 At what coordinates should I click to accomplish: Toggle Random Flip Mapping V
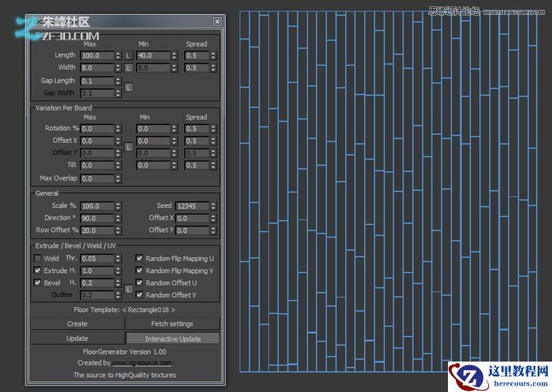click(139, 270)
